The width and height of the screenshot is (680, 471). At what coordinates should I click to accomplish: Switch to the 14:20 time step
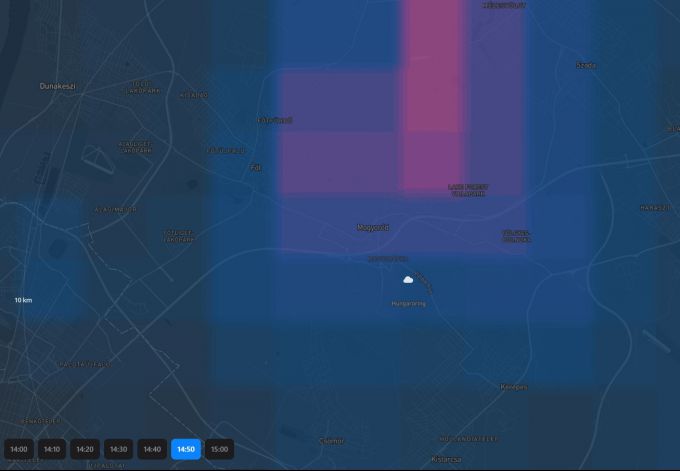[x=86, y=449]
